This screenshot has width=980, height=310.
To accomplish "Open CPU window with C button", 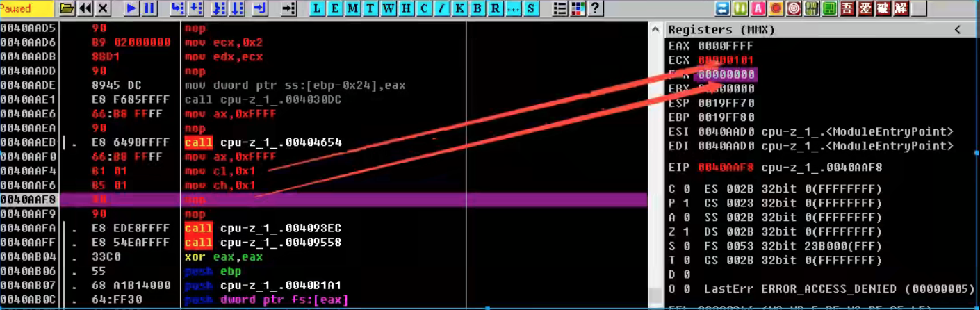I will click(424, 9).
